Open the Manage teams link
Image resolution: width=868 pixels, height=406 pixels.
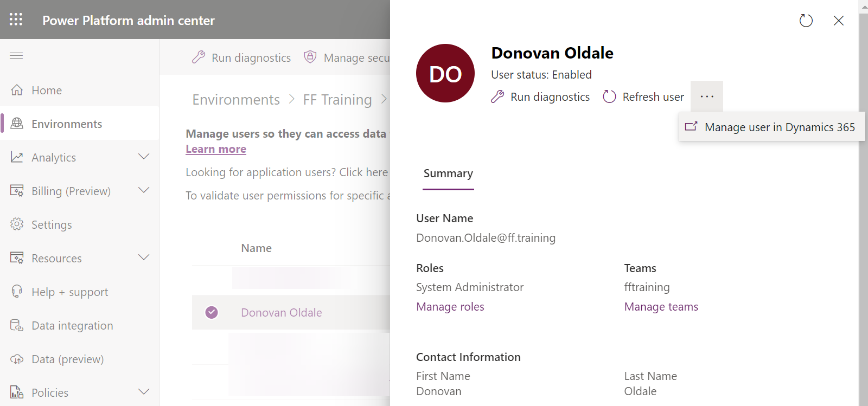[661, 307]
